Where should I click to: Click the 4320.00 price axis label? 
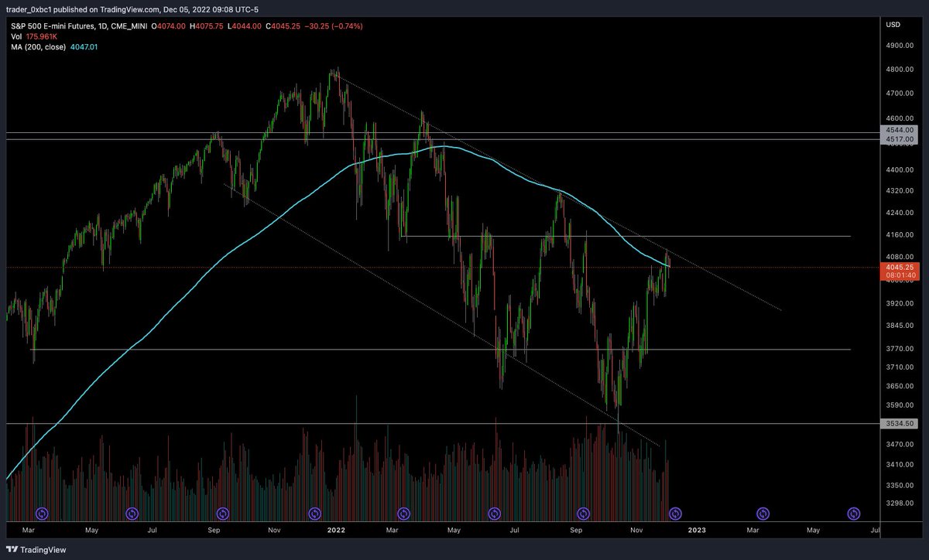900,190
